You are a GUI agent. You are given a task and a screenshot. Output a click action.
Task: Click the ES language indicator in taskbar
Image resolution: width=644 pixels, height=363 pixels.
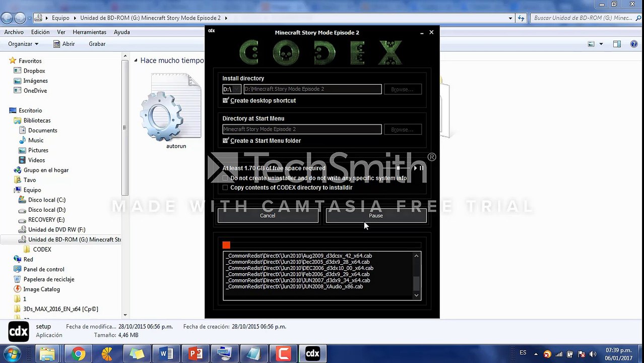coord(523,352)
